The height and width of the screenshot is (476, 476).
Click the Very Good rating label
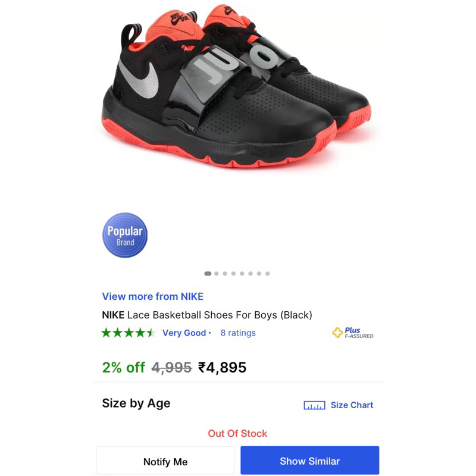pyautogui.click(x=184, y=333)
